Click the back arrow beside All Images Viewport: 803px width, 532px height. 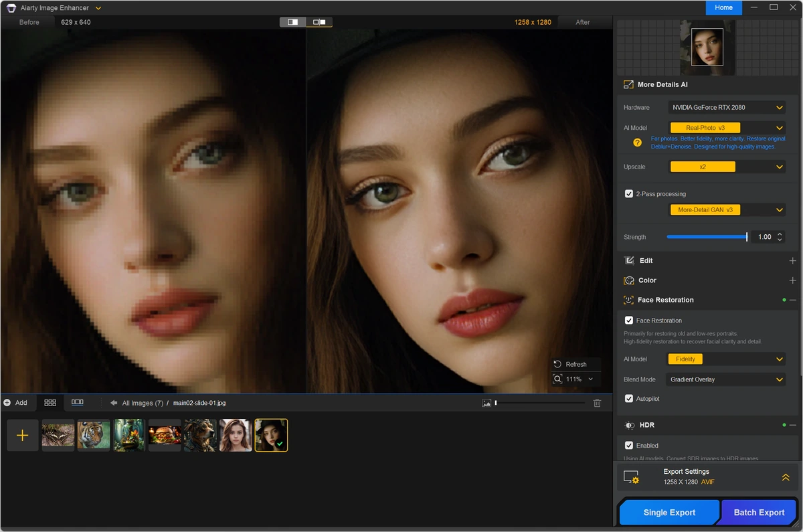(114, 403)
